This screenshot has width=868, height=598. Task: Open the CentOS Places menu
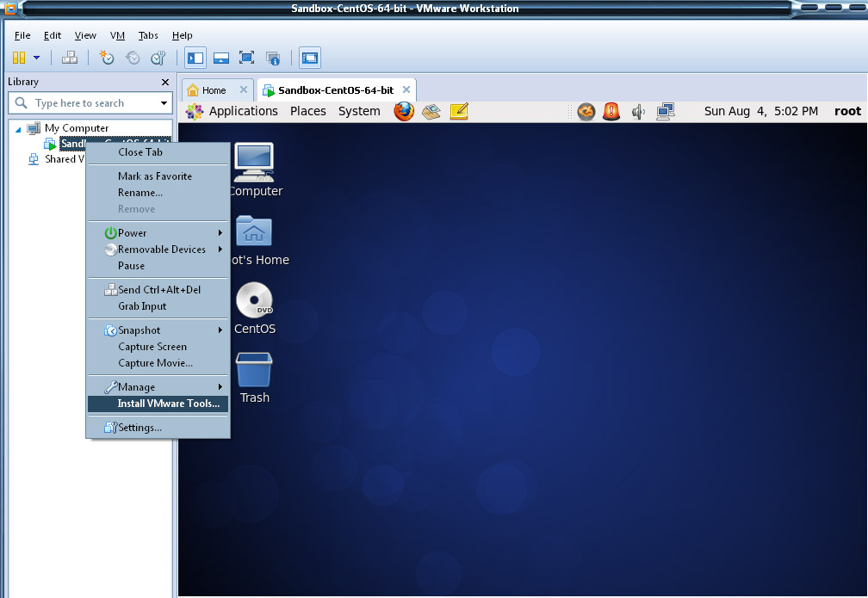(x=307, y=111)
